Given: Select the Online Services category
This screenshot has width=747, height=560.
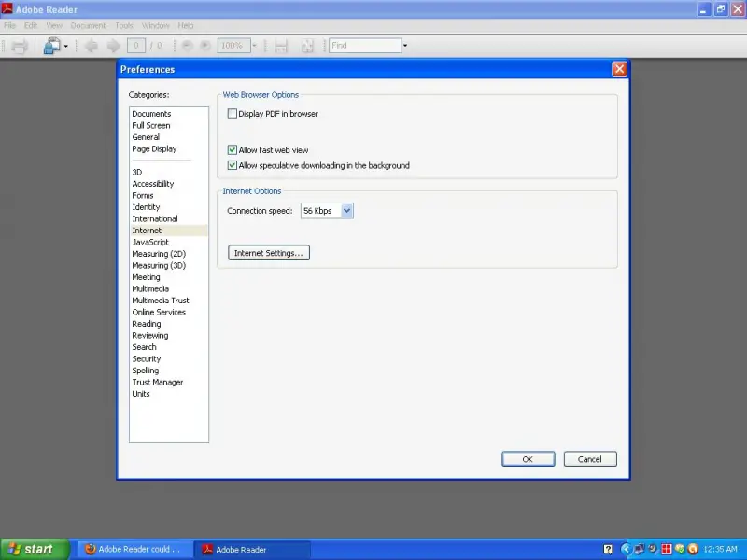Looking at the screenshot, I should pyautogui.click(x=159, y=312).
